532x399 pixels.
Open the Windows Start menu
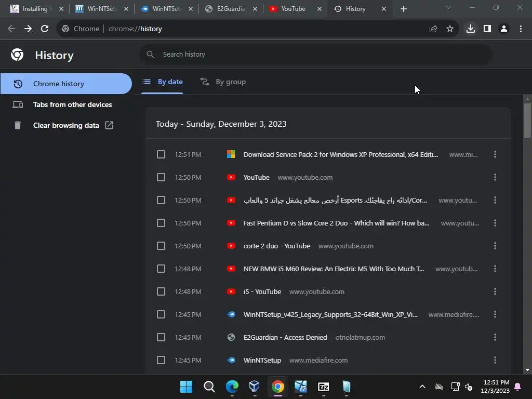(186, 387)
